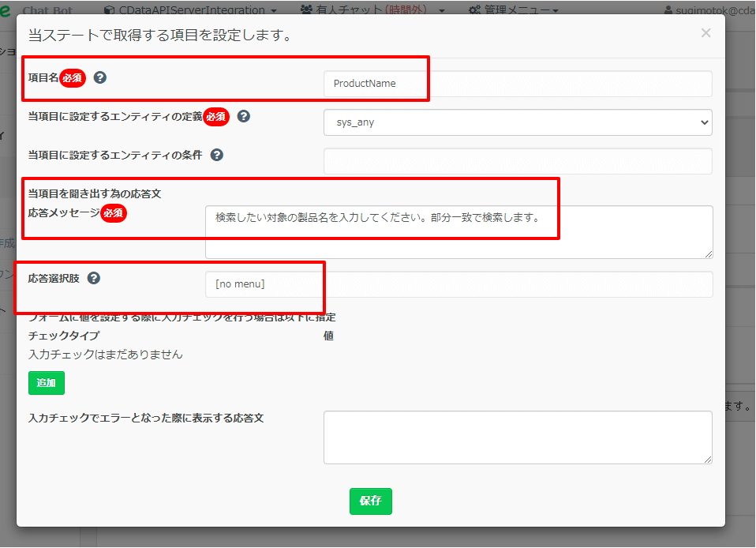Image resolution: width=756 pixels, height=548 pixels.
Task: Click the error response text area
Action: tap(518, 437)
